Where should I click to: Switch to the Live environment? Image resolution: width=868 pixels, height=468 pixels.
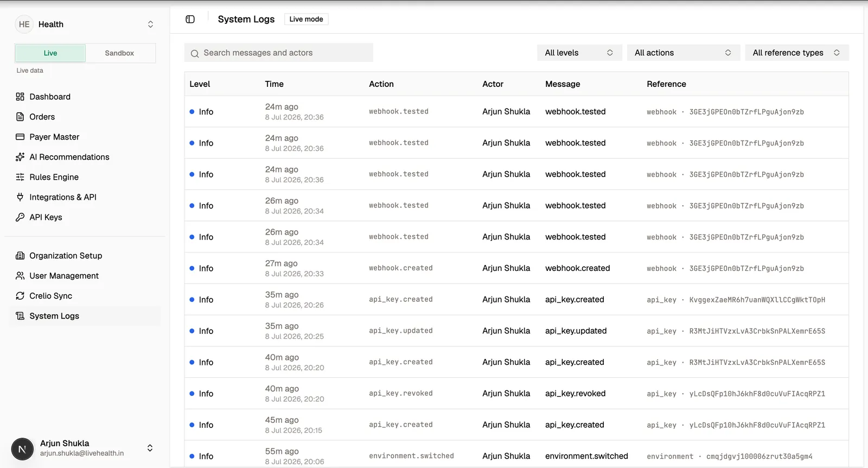tap(50, 53)
